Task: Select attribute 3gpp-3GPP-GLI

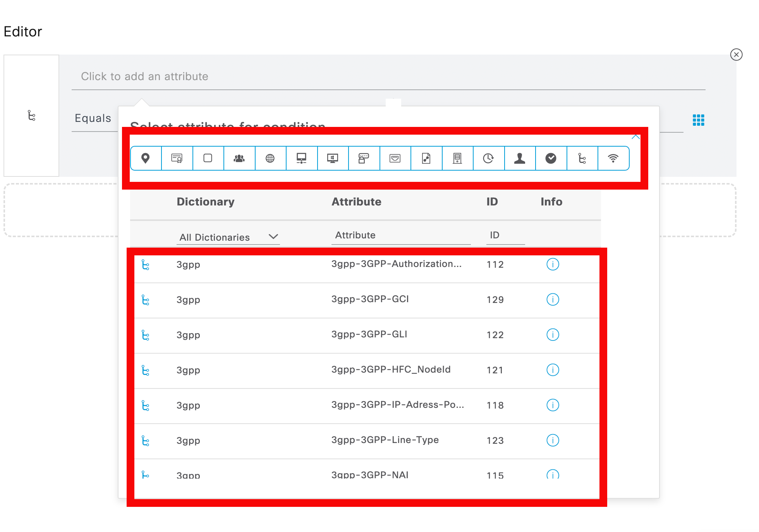Action: [369, 335]
